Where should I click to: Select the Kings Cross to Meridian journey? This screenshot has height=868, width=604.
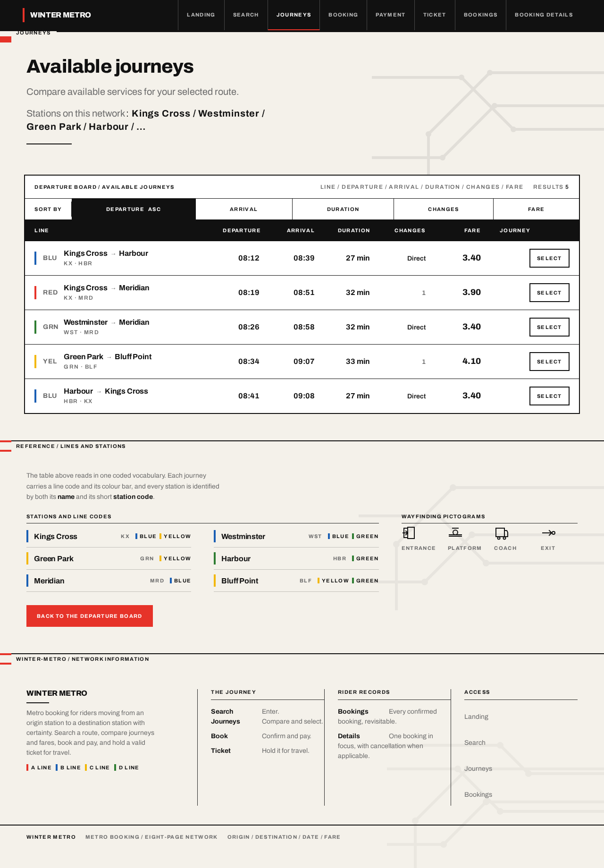click(549, 293)
